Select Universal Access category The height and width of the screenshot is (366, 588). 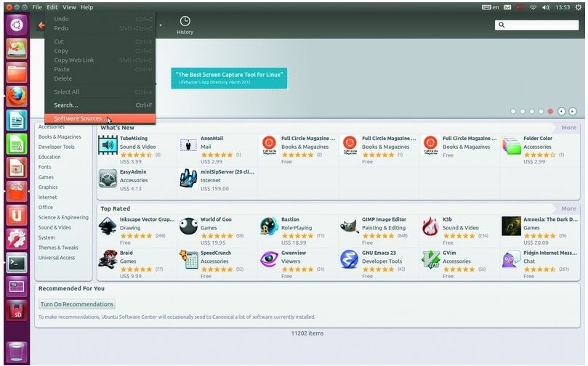click(57, 258)
